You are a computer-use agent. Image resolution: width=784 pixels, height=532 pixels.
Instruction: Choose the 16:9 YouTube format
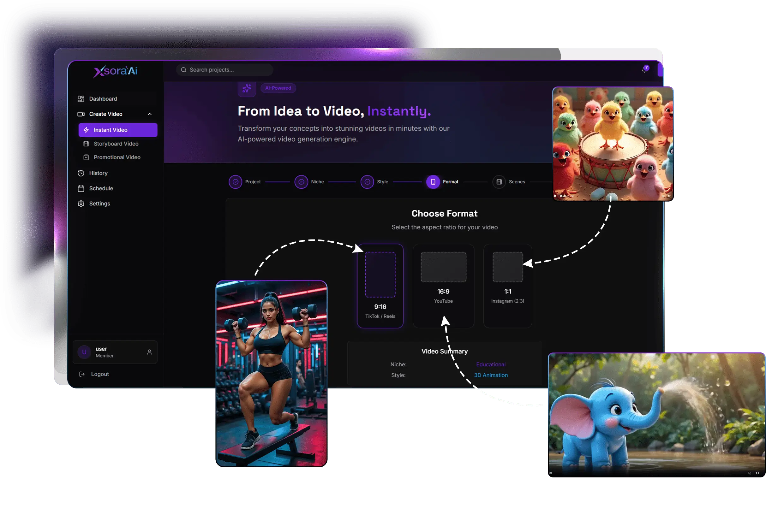tap(443, 286)
